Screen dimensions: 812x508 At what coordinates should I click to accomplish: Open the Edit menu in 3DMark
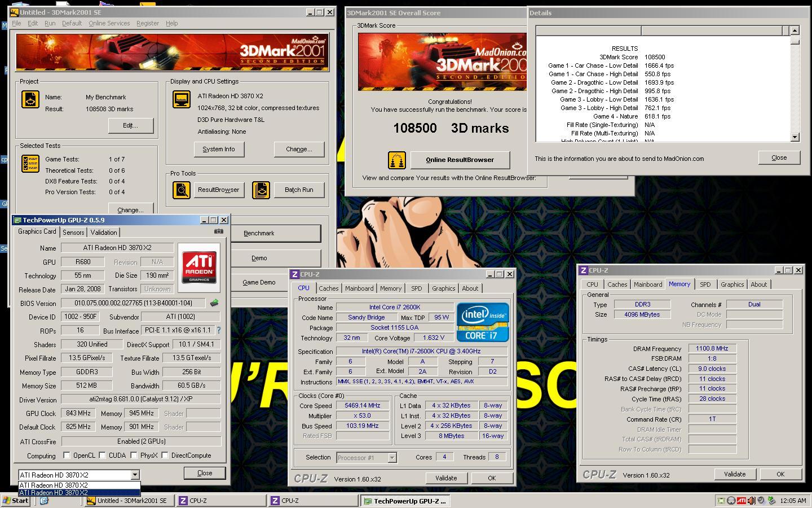(x=33, y=23)
